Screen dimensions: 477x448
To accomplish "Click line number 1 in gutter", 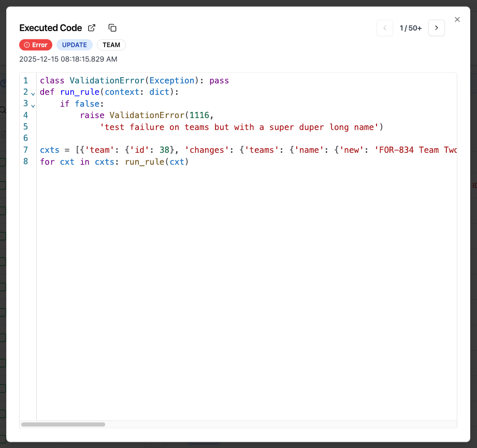I will click(x=25, y=81).
